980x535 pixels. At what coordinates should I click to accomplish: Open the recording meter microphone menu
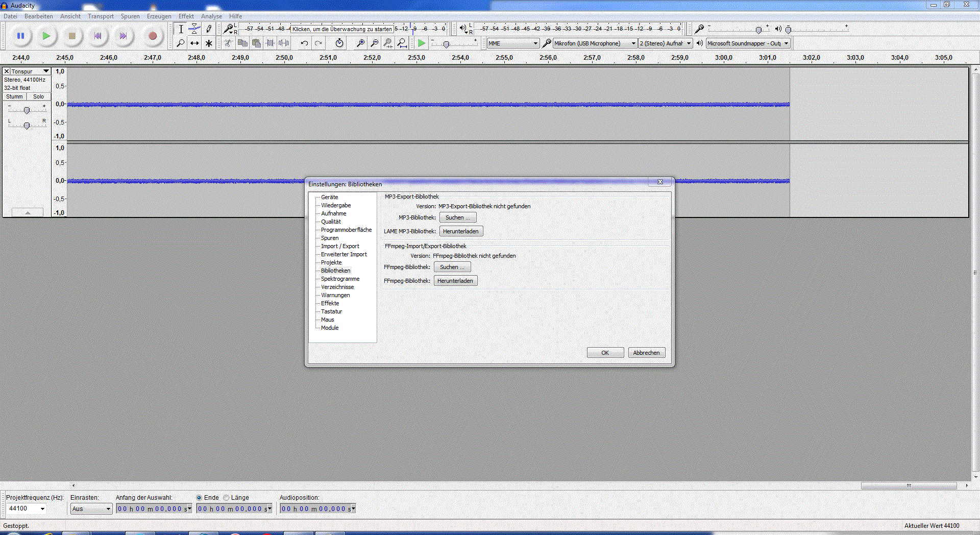(x=230, y=29)
